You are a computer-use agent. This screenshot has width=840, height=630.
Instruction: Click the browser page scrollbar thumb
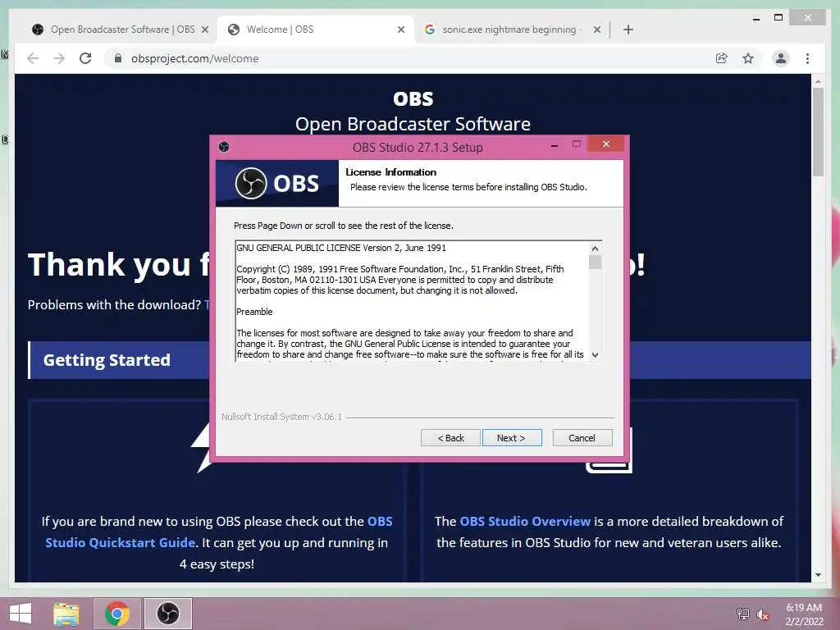(818, 132)
